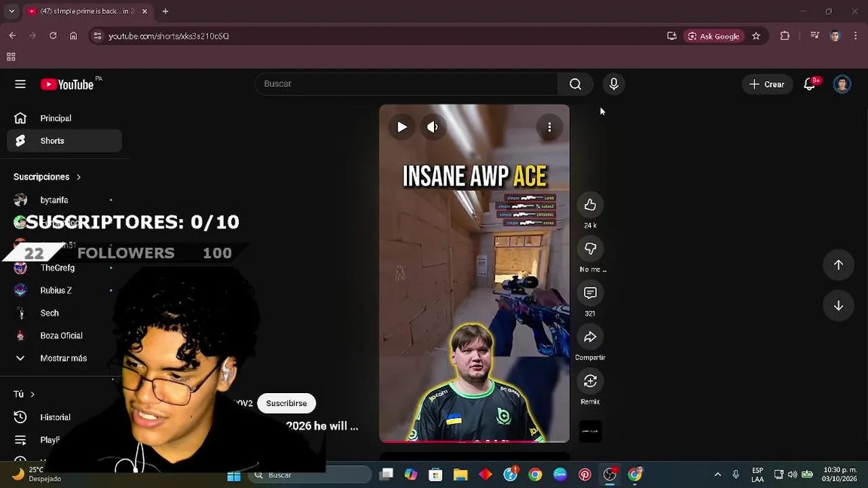Expand the Suscripciones section
This screenshot has height=488, width=868.
click(x=47, y=177)
